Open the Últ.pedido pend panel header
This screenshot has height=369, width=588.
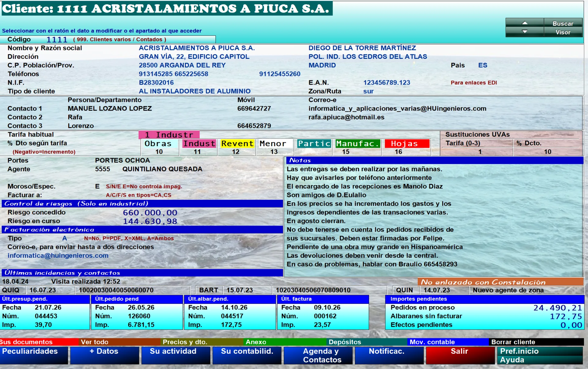point(137,299)
